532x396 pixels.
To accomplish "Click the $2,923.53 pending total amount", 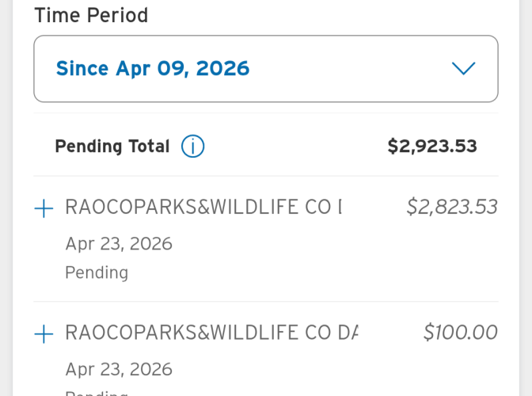I will pos(432,147).
